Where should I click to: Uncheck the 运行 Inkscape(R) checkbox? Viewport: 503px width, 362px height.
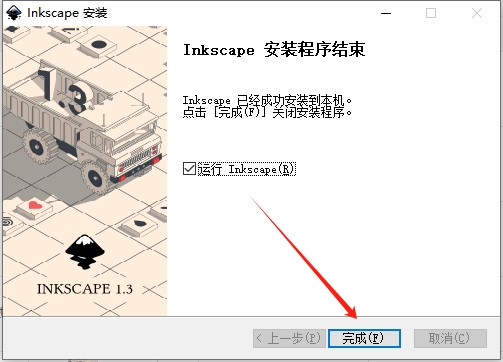coord(189,168)
